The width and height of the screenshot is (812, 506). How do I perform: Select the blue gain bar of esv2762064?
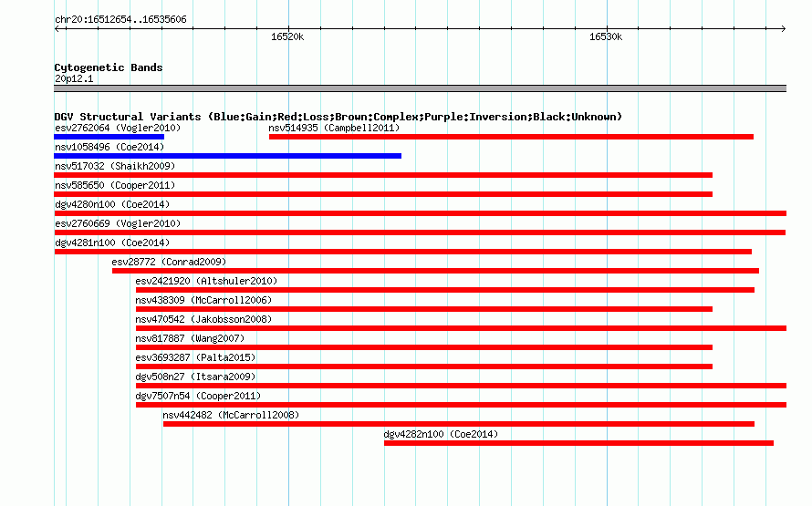109,137
